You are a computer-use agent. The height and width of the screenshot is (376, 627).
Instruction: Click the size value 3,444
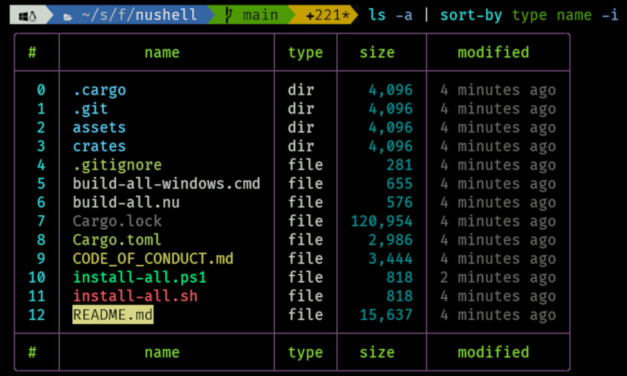(x=390, y=259)
